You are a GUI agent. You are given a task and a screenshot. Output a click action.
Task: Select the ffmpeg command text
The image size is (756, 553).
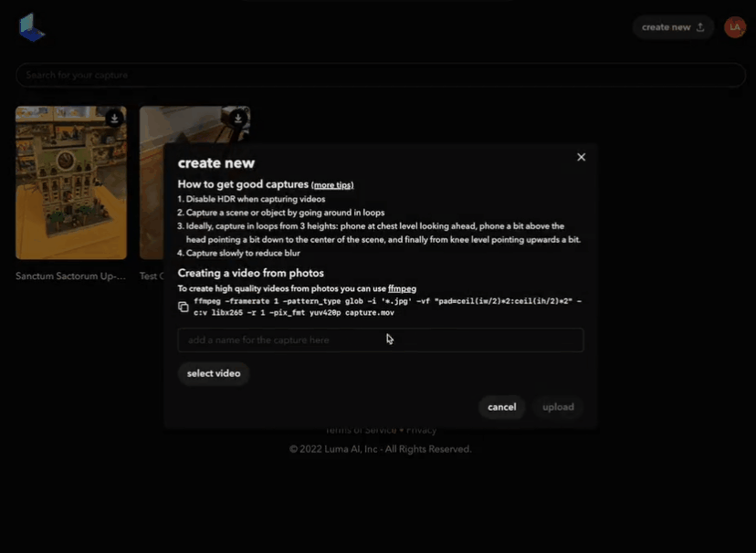tap(388, 307)
